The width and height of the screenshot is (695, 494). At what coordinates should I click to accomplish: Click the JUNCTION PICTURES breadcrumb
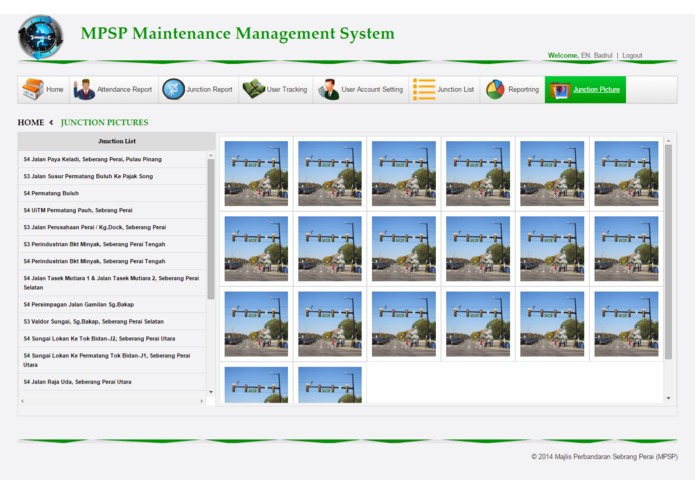pyautogui.click(x=105, y=122)
